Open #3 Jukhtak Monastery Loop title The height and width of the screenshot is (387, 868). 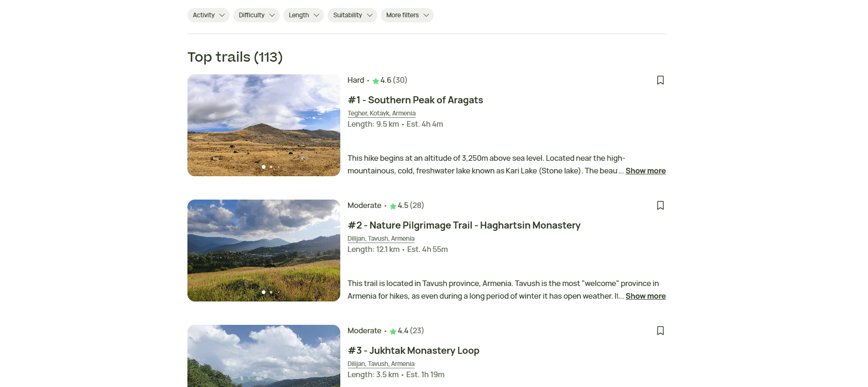coord(413,351)
